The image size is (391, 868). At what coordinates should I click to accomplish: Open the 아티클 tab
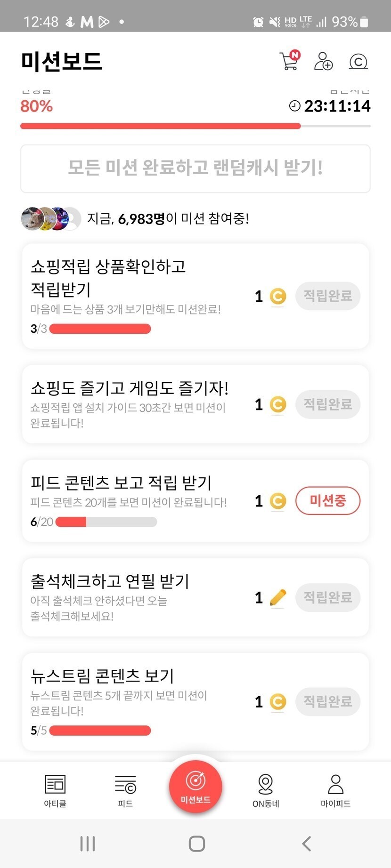pyautogui.click(x=55, y=790)
